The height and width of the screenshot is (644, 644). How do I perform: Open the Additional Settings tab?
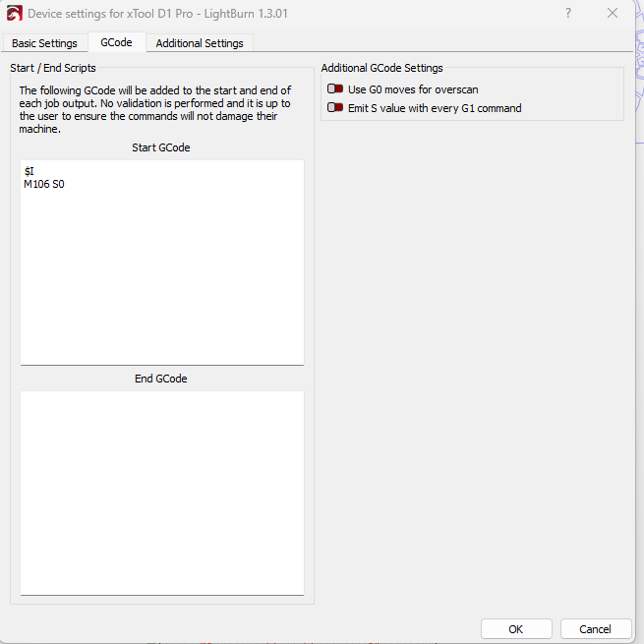[x=200, y=43]
